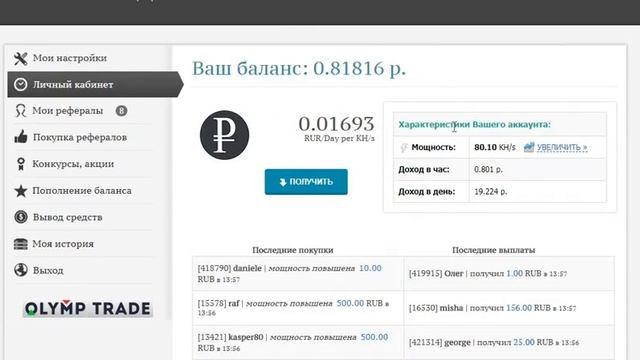The height and width of the screenshot is (360, 640).
Task: Click the daily income value 19.224 р.
Action: point(491,191)
